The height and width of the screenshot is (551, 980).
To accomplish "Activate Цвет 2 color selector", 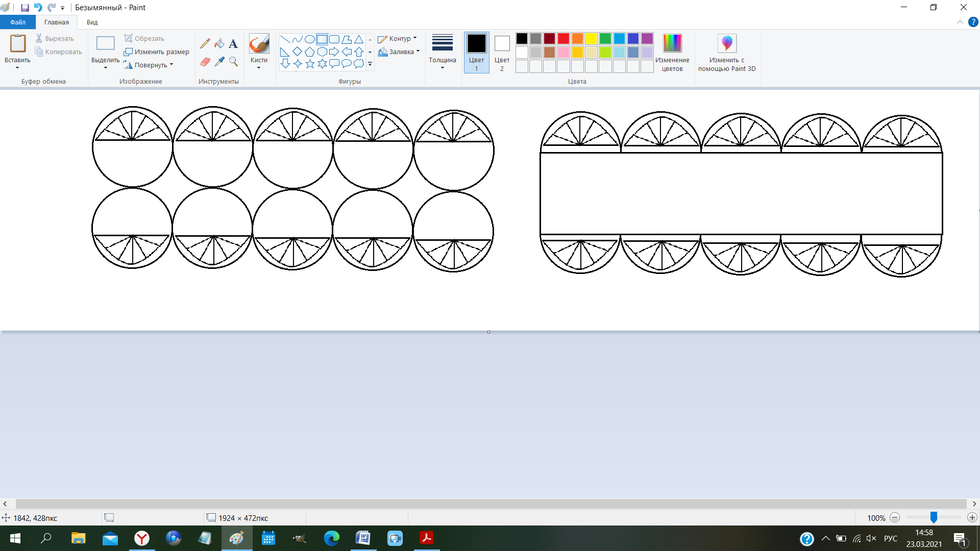I will 502,52.
